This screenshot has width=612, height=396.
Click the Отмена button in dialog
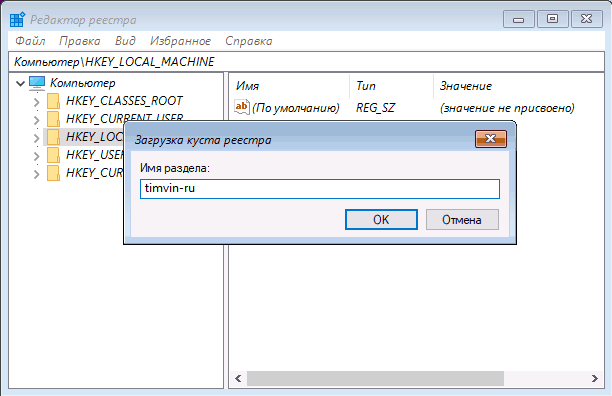(x=462, y=220)
